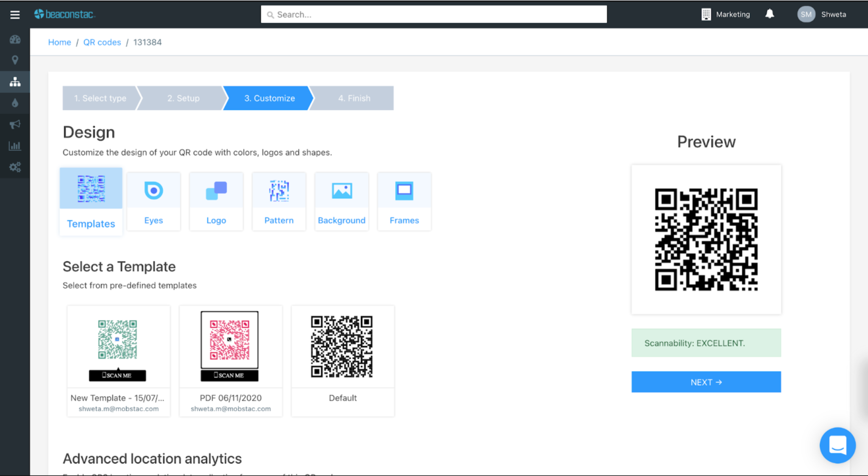
Task: Click the SM user avatar
Action: pyautogui.click(x=806, y=14)
